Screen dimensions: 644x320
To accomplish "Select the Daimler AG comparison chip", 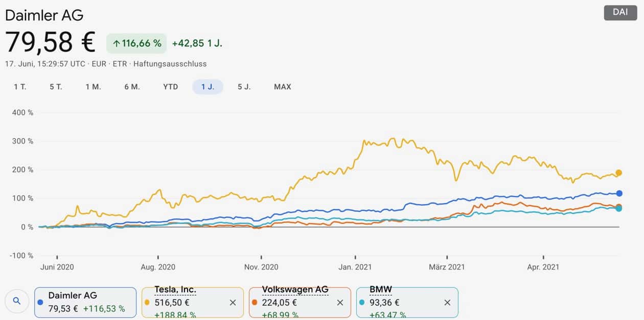I will tap(85, 302).
